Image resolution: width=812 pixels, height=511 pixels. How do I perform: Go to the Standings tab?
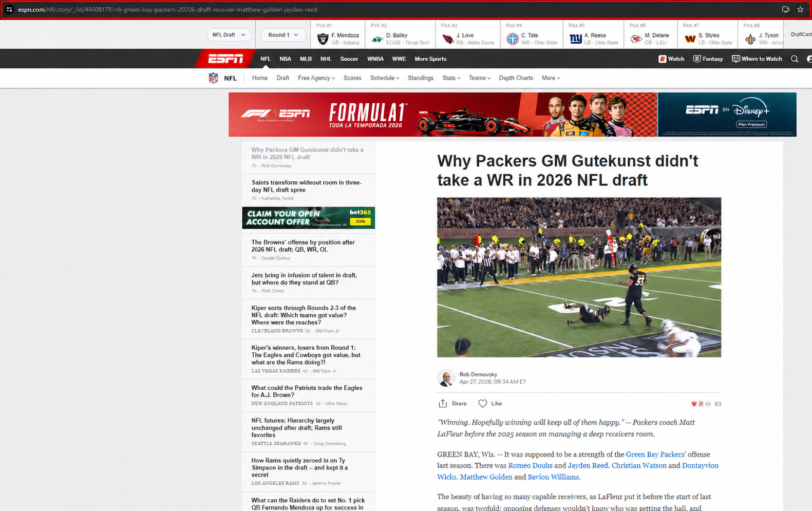421,78
